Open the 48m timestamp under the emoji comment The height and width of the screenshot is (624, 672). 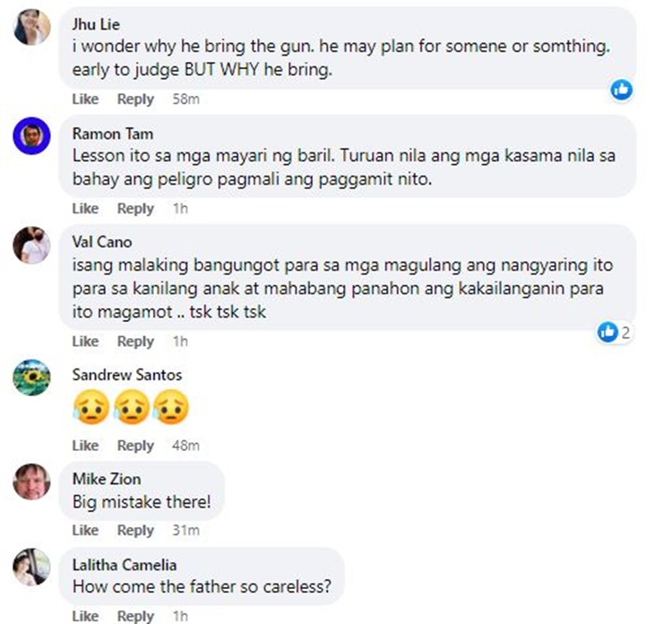coord(185,446)
